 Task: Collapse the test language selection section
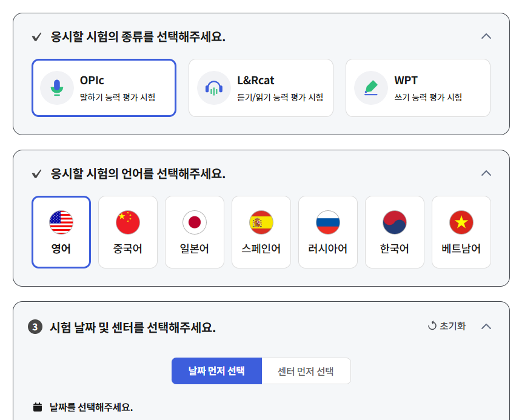pyautogui.click(x=486, y=173)
